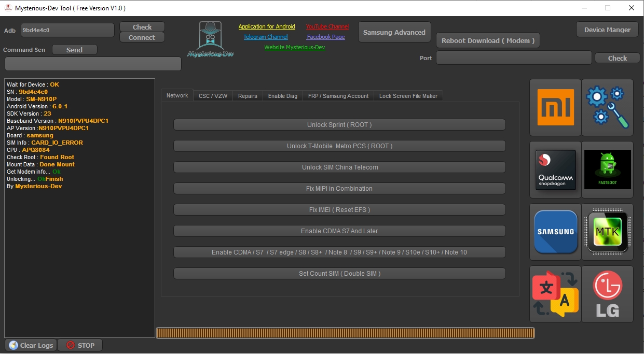Click the Model SM-N910P log line

tap(32, 99)
